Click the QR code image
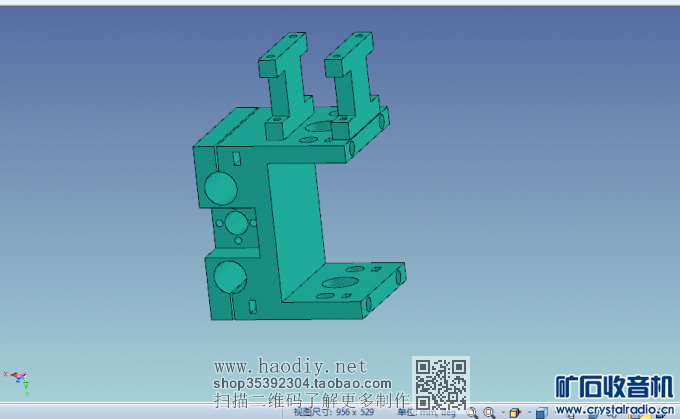The image size is (680, 419). click(441, 381)
